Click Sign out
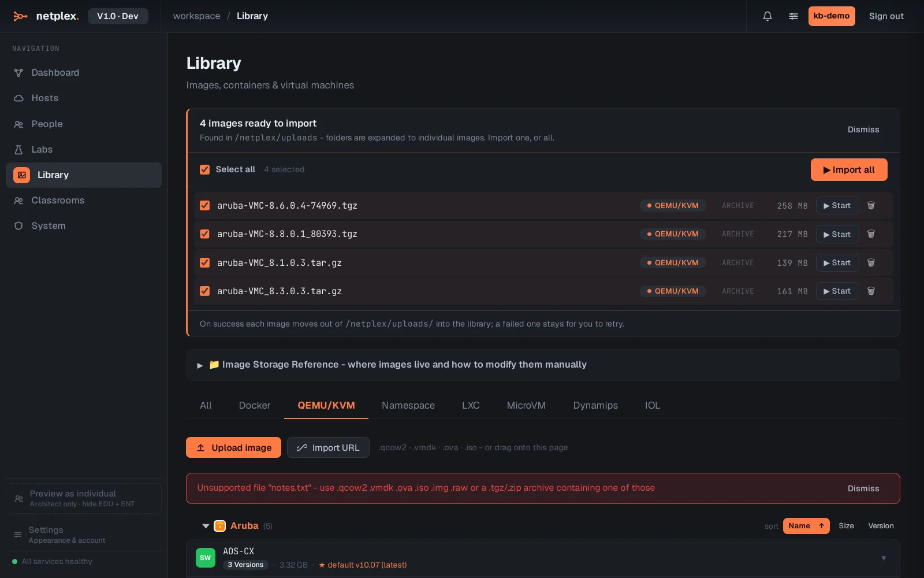The height and width of the screenshot is (578, 924). [886, 16]
